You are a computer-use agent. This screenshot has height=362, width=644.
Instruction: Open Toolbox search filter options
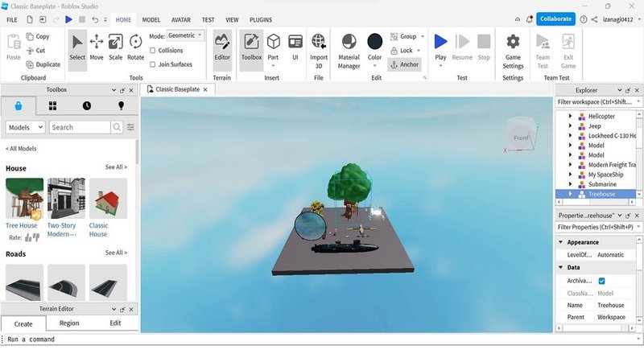pos(130,127)
